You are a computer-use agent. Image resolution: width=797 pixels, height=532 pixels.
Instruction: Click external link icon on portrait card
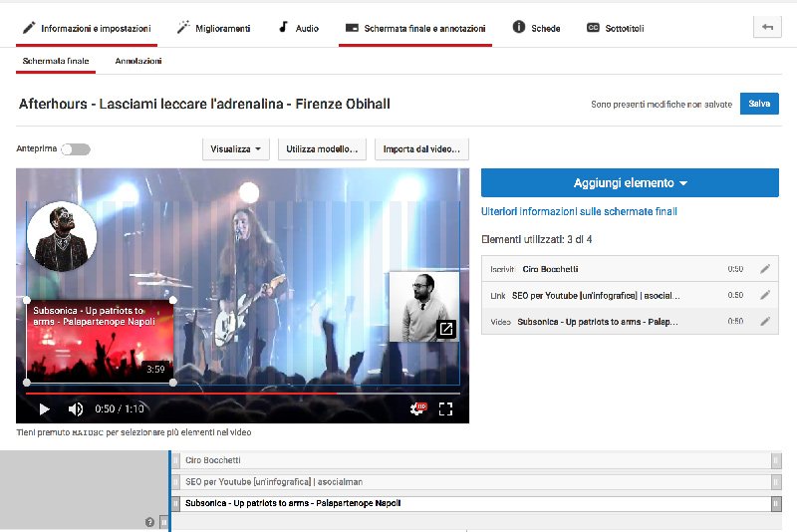click(446, 329)
